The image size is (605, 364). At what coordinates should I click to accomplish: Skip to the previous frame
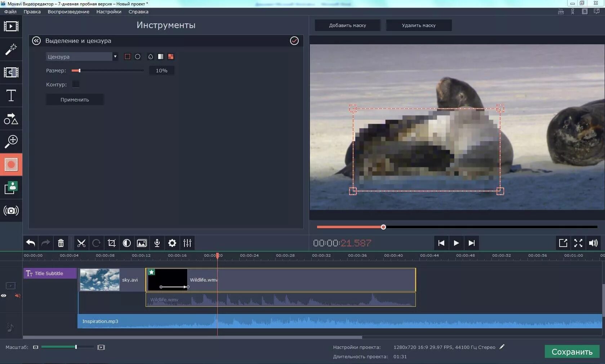[x=441, y=243]
